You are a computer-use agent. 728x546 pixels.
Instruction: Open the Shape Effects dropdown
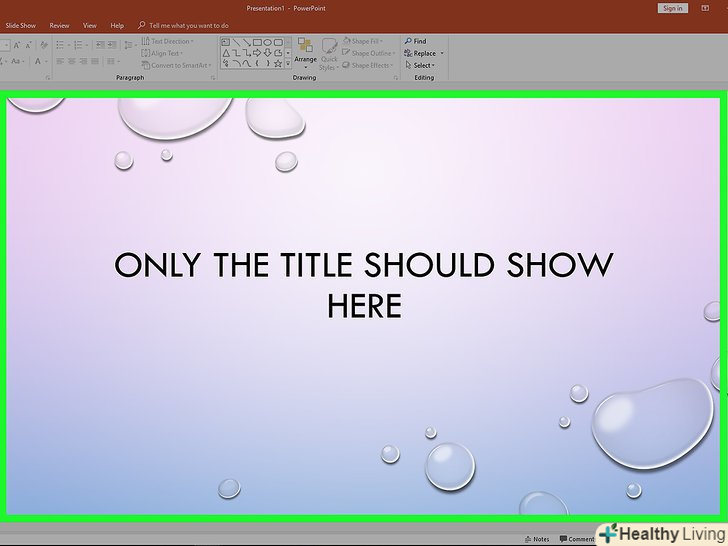(367, 65)
